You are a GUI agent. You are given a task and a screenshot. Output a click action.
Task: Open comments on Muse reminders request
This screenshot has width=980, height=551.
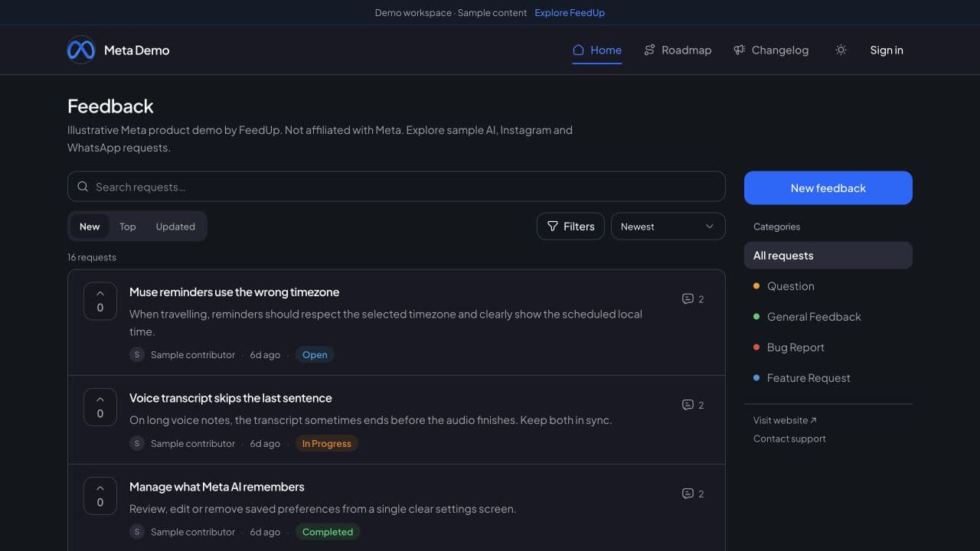[x=693, y=299]
